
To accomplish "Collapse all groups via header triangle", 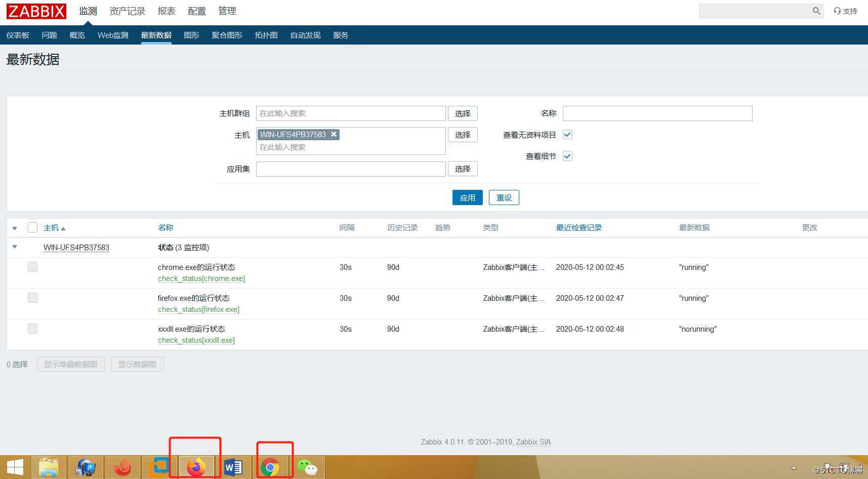I will point(15,228).
